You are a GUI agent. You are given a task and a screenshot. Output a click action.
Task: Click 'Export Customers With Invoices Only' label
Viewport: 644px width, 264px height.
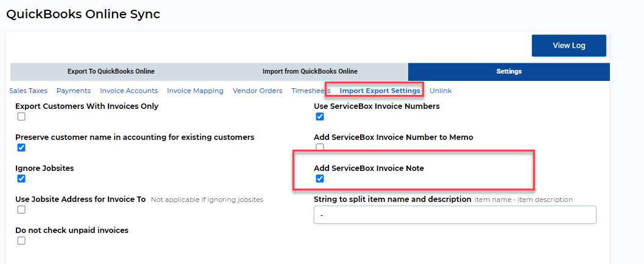tap(87, 106)
